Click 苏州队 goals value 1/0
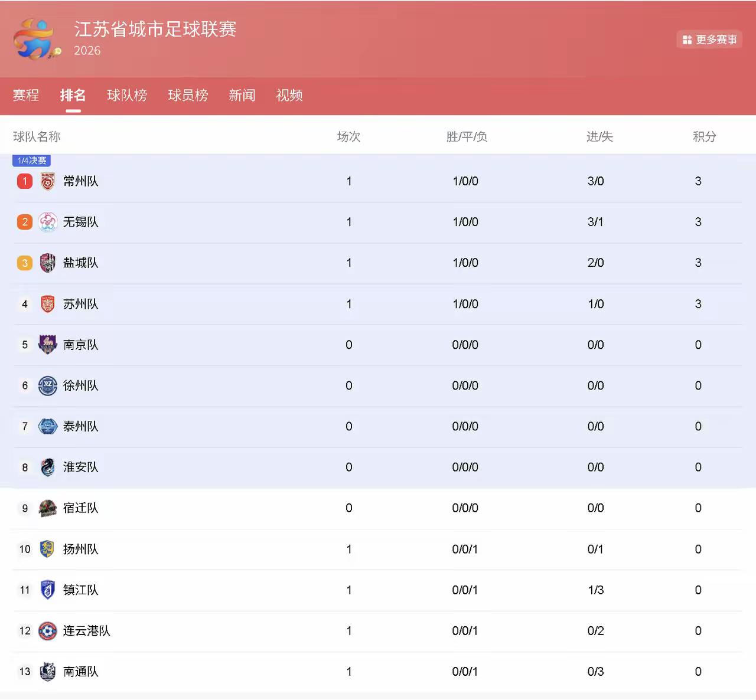This screenshot has height=700, width=756. [595, 304]
